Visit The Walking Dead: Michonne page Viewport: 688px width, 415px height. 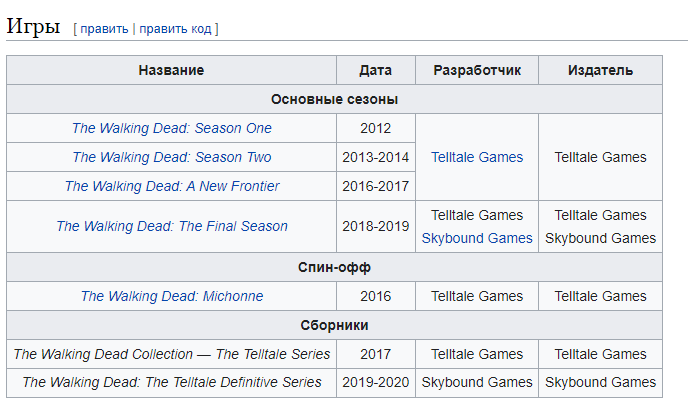pos(172,296)
